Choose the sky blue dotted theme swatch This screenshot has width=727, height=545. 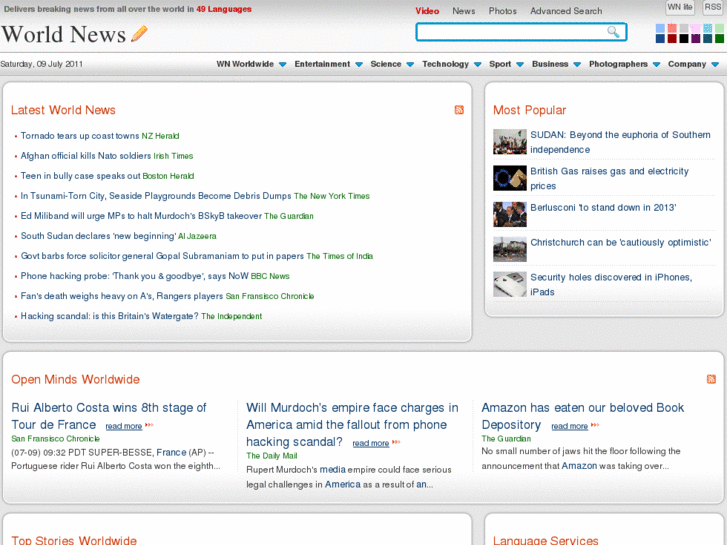coord(708,29)
